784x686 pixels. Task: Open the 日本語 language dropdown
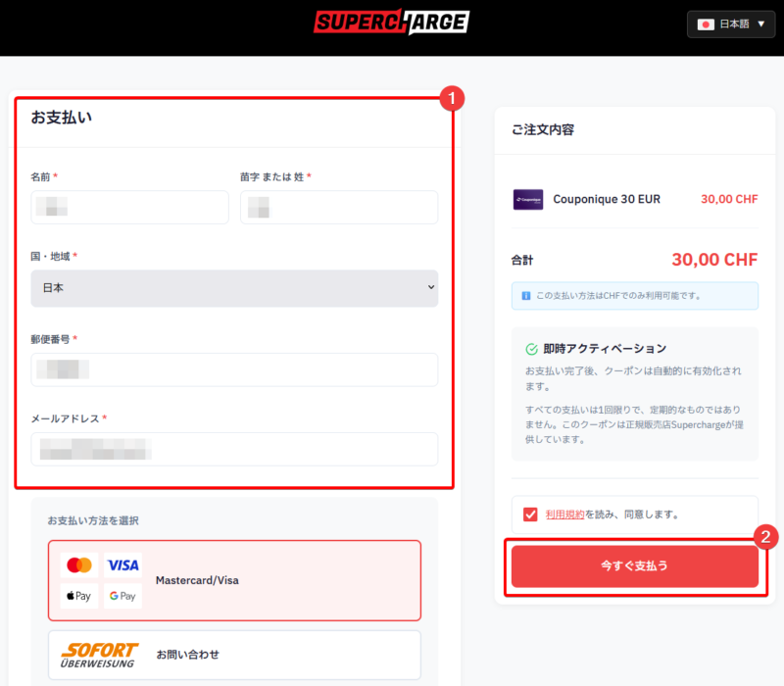pos(731,24)
